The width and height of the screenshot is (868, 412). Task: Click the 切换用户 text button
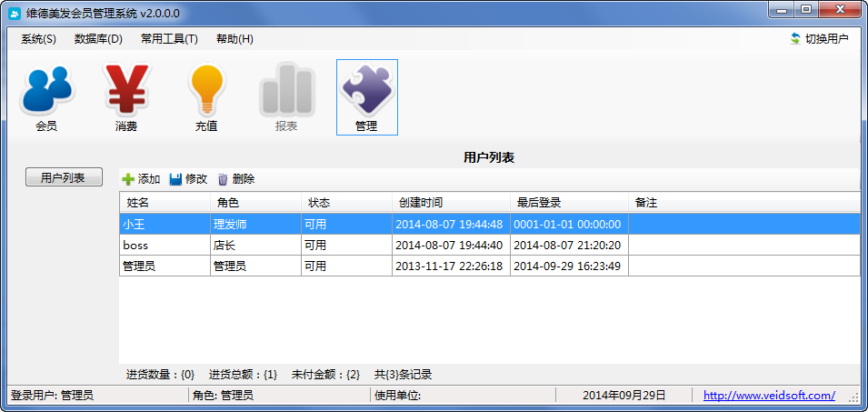(826, 39)
